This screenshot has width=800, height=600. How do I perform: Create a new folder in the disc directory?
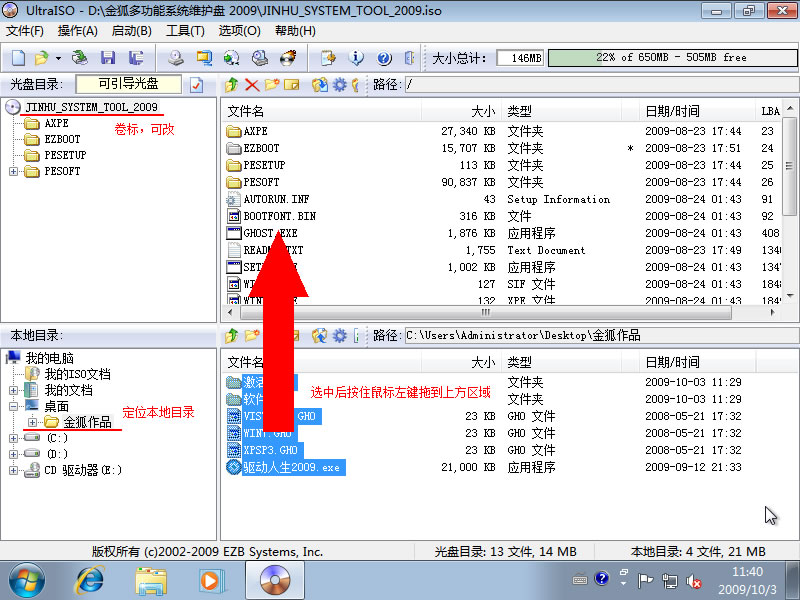tap(270, 87)
